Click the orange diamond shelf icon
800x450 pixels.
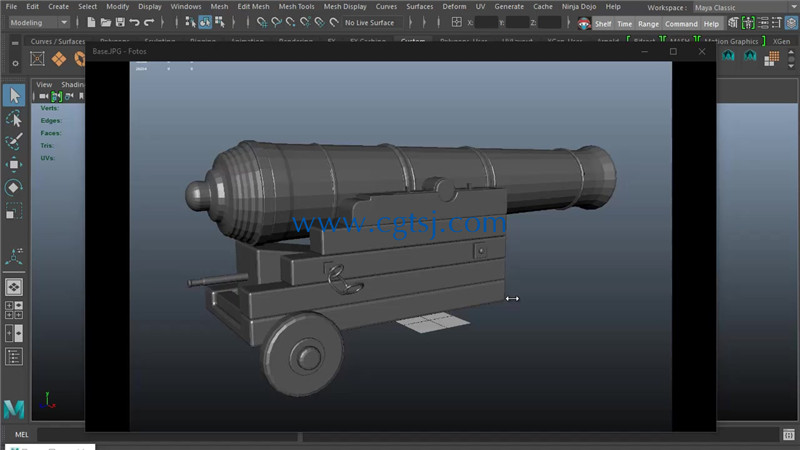tap(59, 59)
